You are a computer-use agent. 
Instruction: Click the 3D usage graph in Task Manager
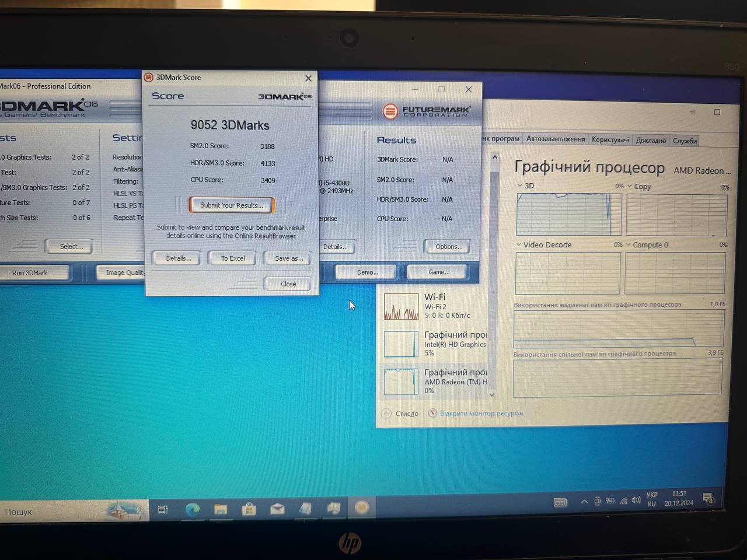click(x=569, y=214)
